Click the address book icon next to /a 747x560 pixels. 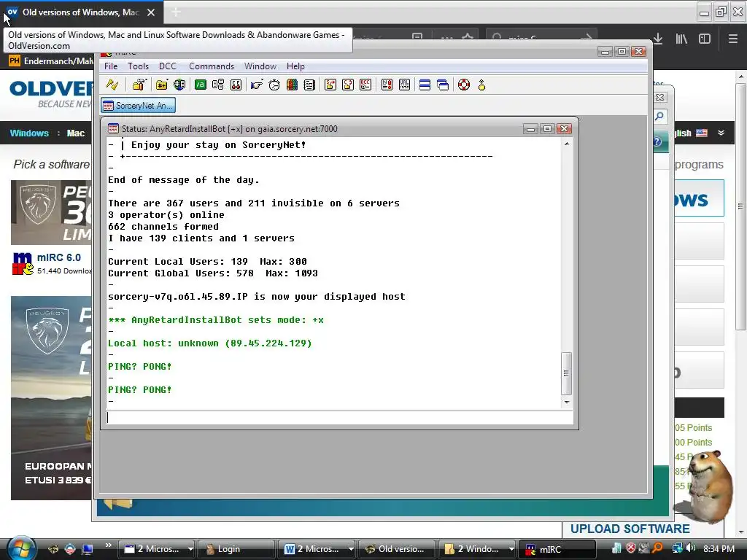pyautogui.click(x=218, y=85)
